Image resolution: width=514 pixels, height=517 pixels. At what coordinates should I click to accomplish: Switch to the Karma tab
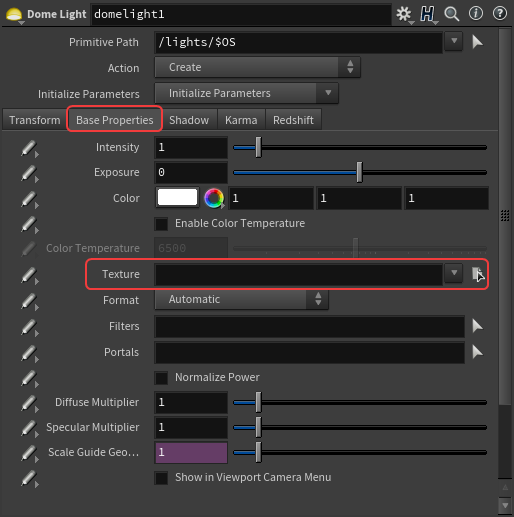(x=241, y=120)
